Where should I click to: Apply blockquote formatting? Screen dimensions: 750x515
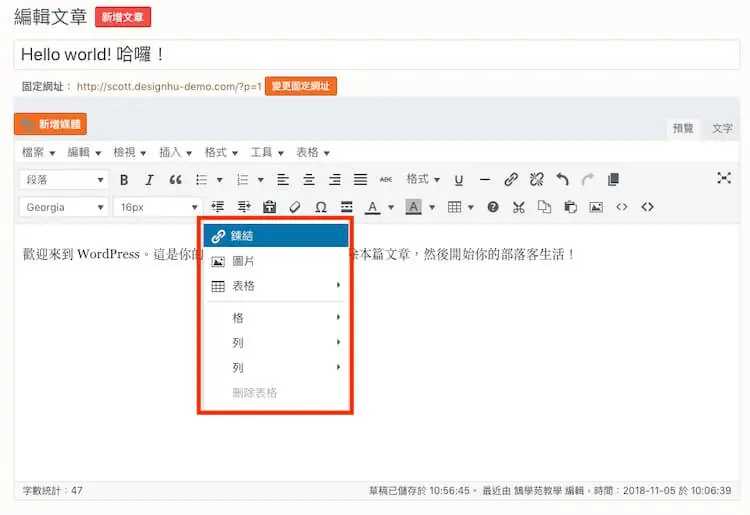click(176, 180)
